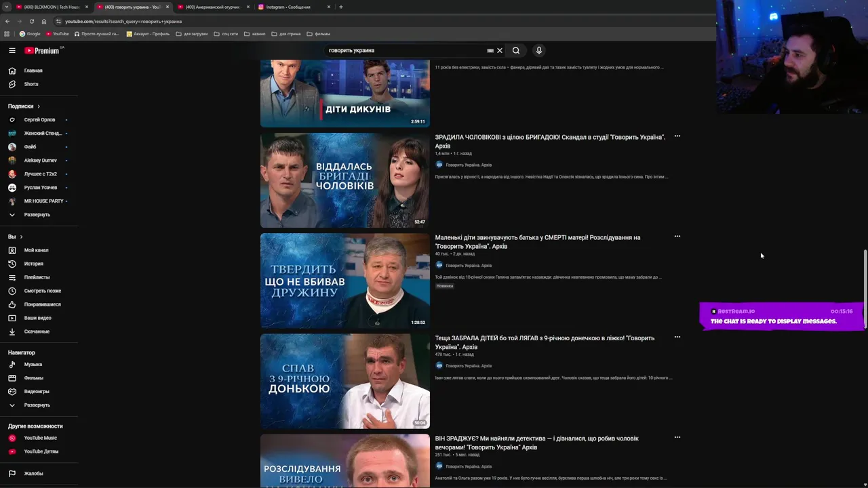This screenshot has height=488, width=868.
Task: Open more options for ВІН ЗРАДЖУЄ video
Action: pyautogui.click(x=677, y=437)
